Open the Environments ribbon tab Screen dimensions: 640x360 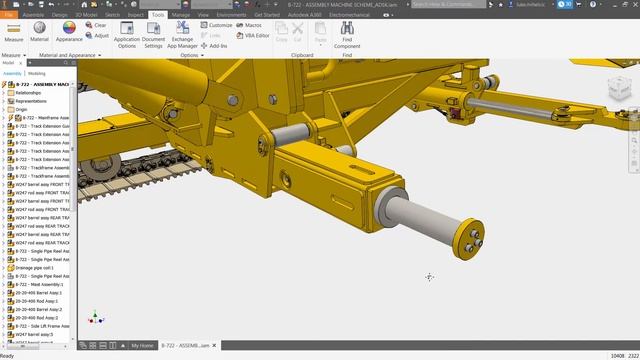(x=231, y=15)
